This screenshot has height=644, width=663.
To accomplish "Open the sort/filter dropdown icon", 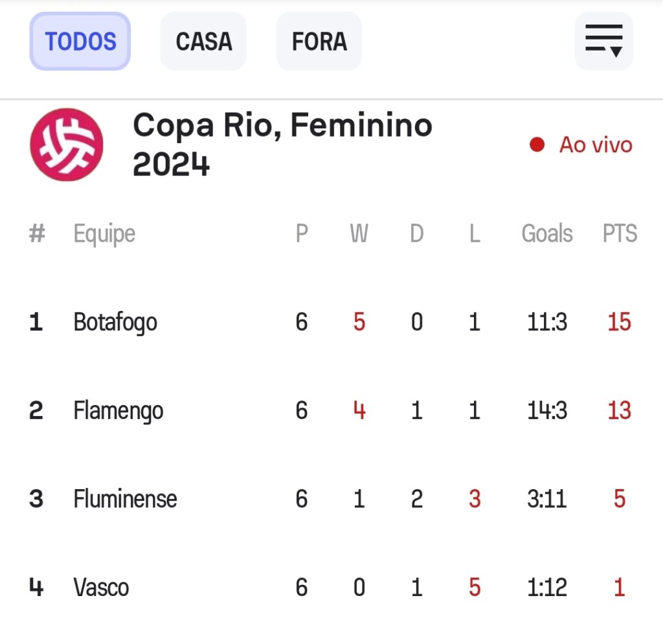I will point(604,41).
